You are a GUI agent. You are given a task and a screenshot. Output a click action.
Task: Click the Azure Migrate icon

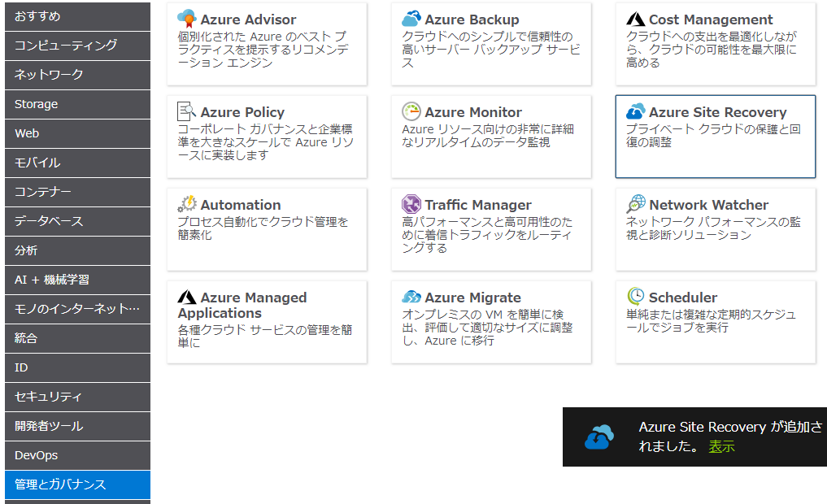click(411, 297)
